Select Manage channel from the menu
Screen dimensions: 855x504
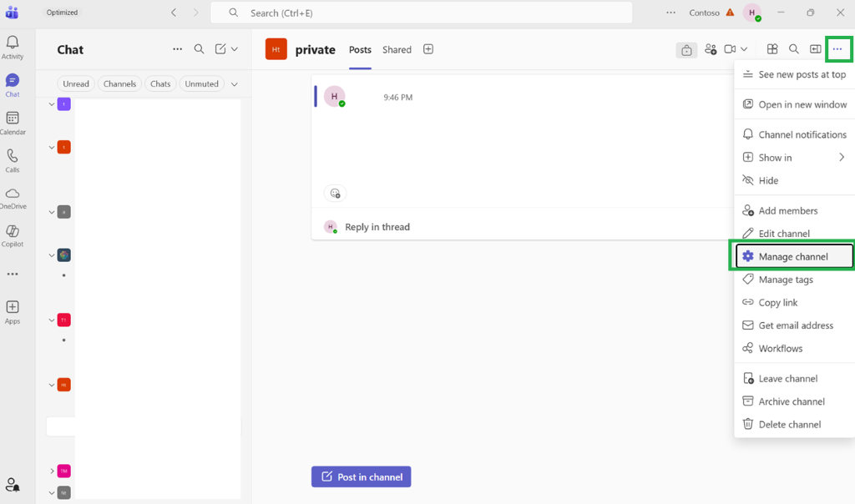click(x=795, y=257)
